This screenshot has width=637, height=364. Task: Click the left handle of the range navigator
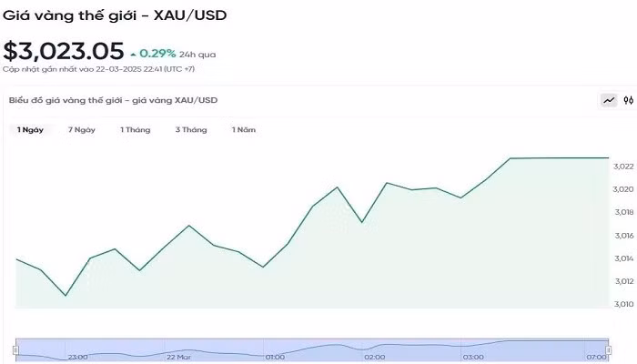click(x=15, y=349)
